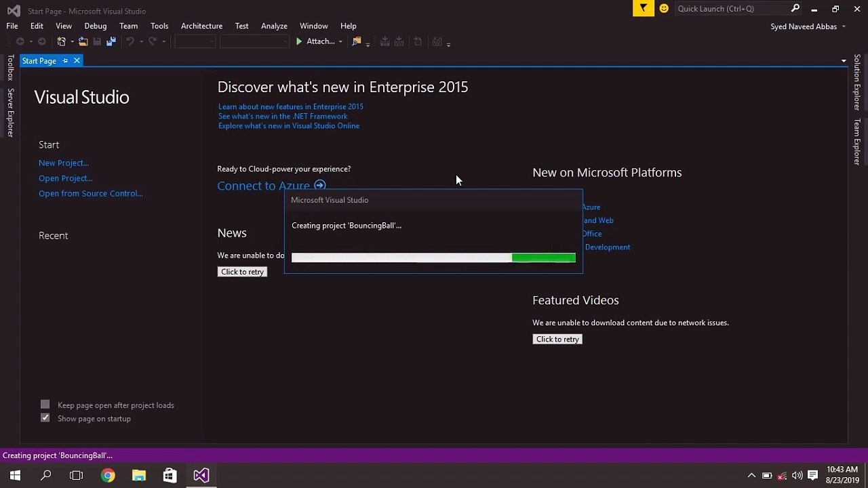Open the Debug menu

click(x=96, y=26)
